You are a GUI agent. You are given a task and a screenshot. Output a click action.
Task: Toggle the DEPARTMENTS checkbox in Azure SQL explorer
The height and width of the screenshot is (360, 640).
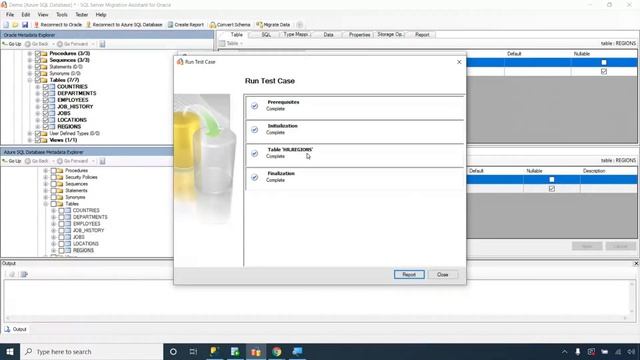click(x=61, y=217)
